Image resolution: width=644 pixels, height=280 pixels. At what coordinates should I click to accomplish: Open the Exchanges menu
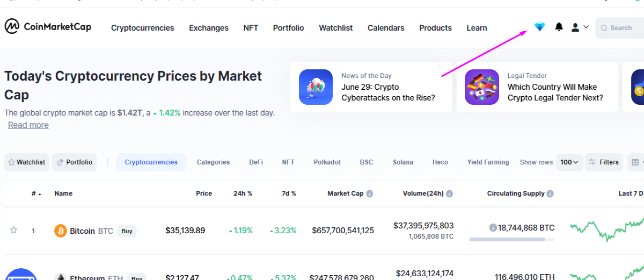[x=209, y=28]
